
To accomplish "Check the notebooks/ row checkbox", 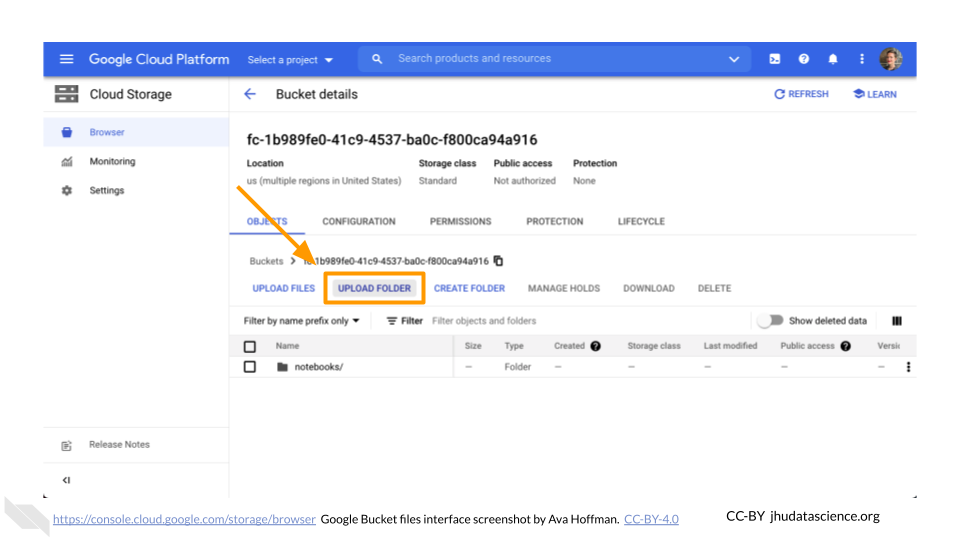I will coord(250,367).
